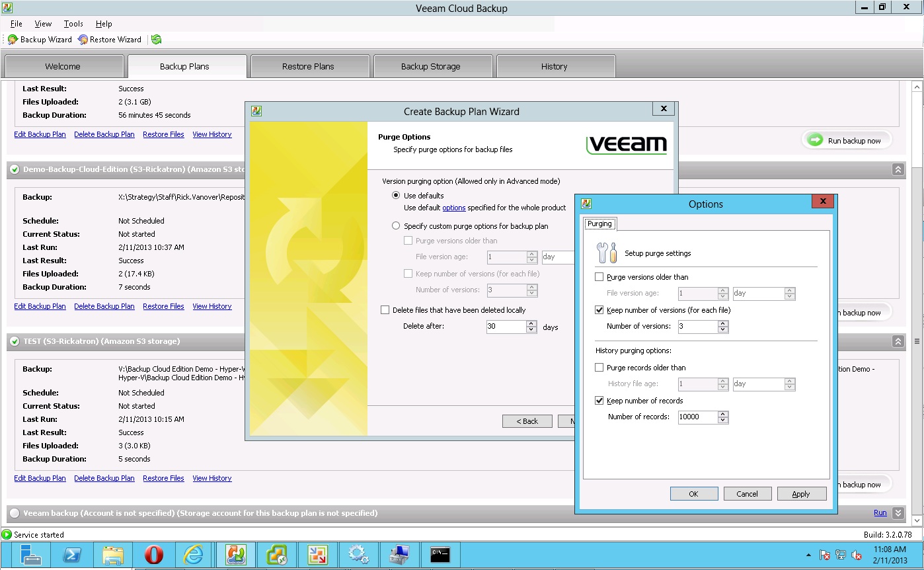Enable Purge versions older than in Options
This screenshot has width=924, height=570.
[x=599, y=277]
